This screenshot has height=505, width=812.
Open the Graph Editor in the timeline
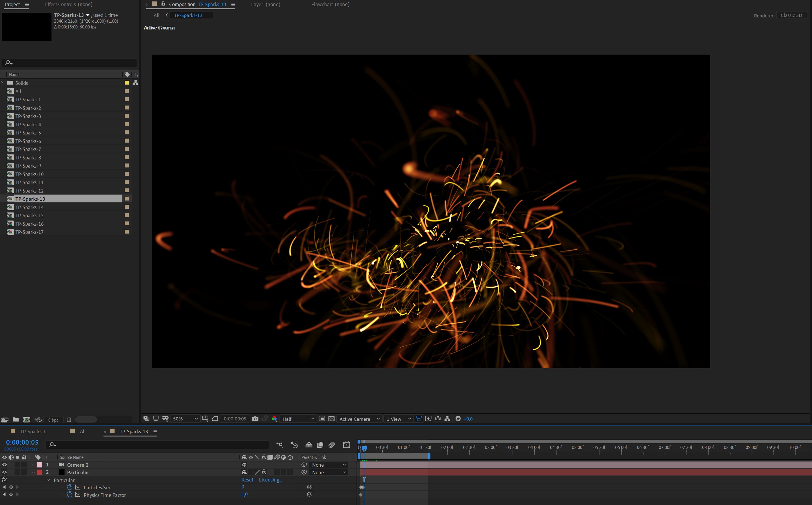pyautogui.click(x=346, y=445)
